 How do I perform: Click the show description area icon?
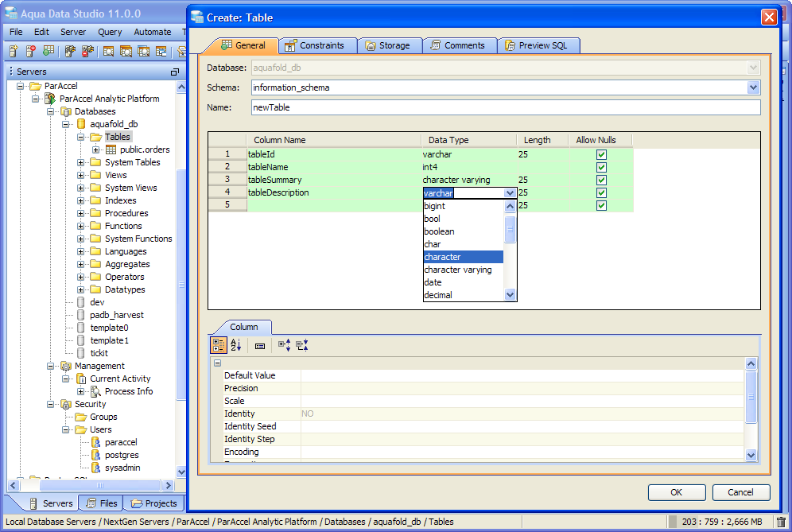(x=259, y=346)
